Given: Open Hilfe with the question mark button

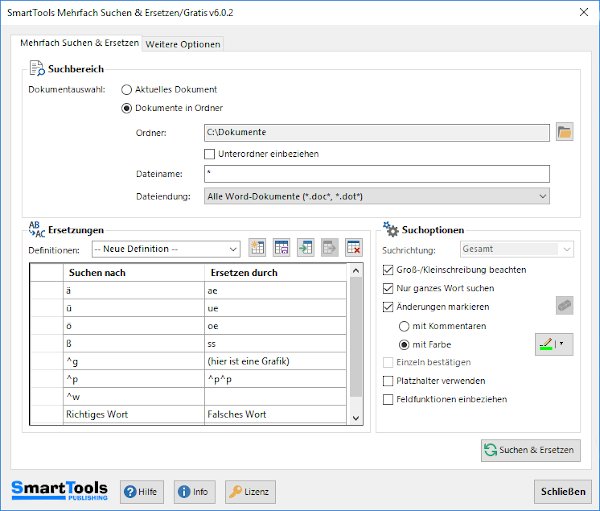Looking at the screenshot, I should [x=142, y=491].
